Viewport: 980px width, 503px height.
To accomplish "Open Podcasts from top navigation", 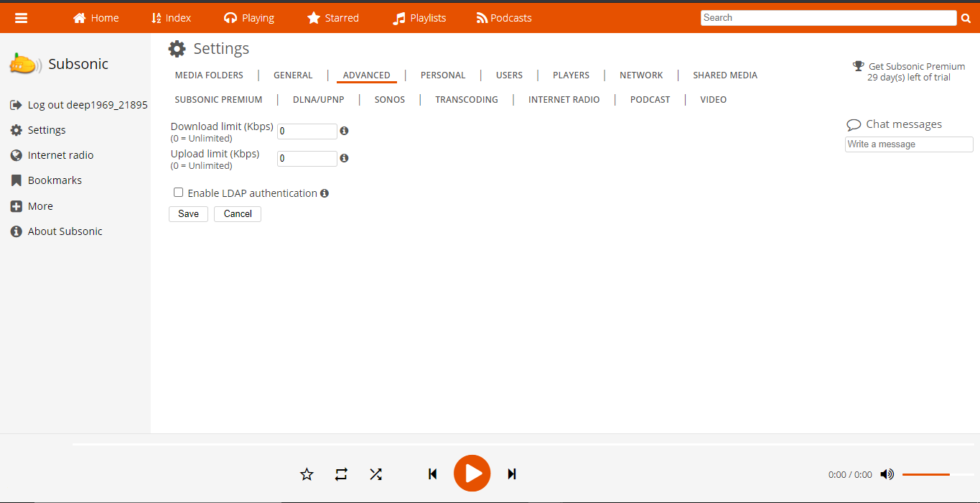I will click(504, 18).
